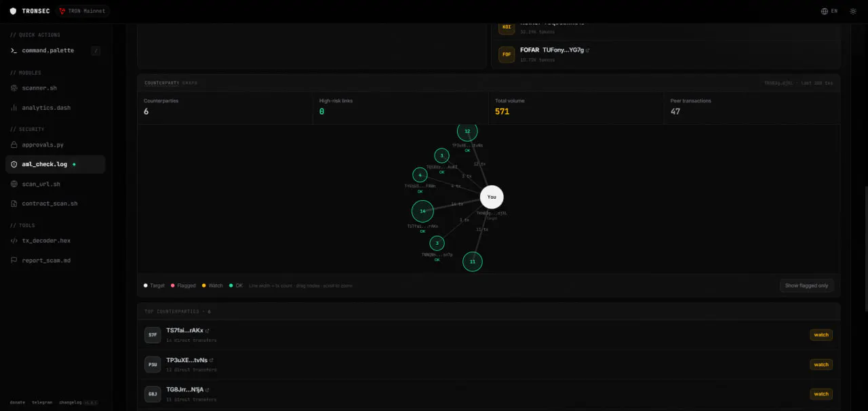Click the TRONSEC shield logo icon
868x411 pixels.
coord(13,11)
